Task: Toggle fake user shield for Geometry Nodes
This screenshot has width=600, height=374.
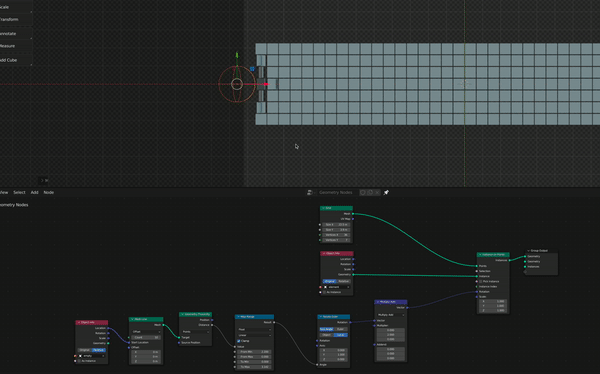Action: pyautogui.click(x=363, y=193)
